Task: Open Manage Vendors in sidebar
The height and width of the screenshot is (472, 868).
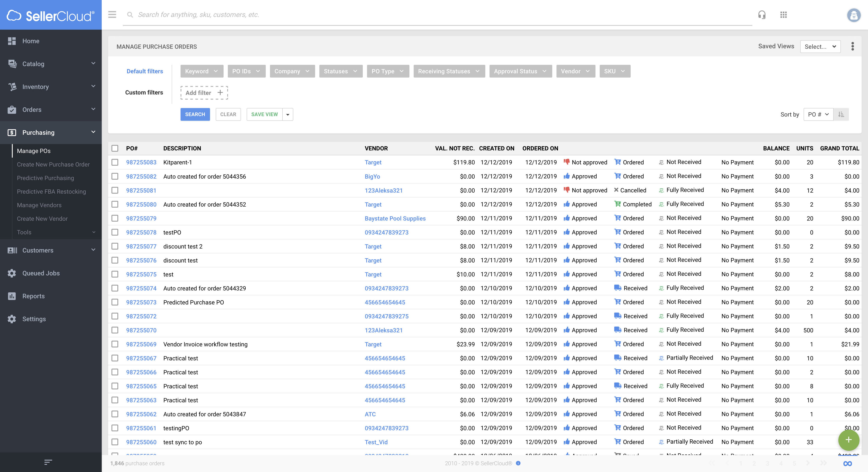Action: point(39,205)
